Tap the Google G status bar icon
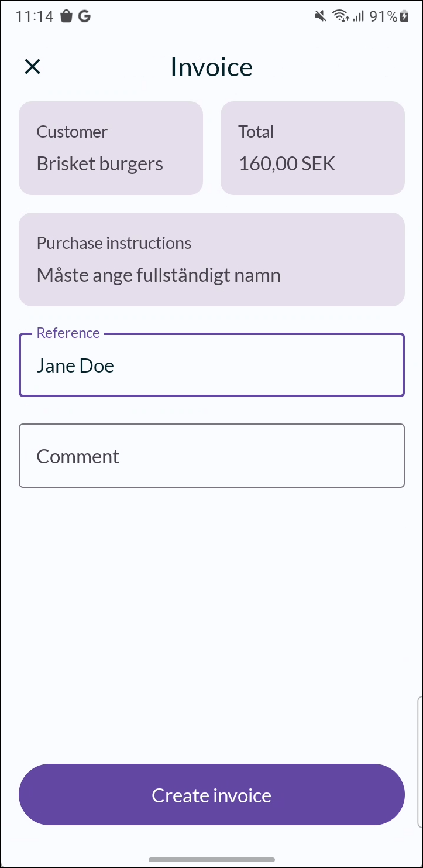Viewport: 423px width, 868px height. click(84, 16)
